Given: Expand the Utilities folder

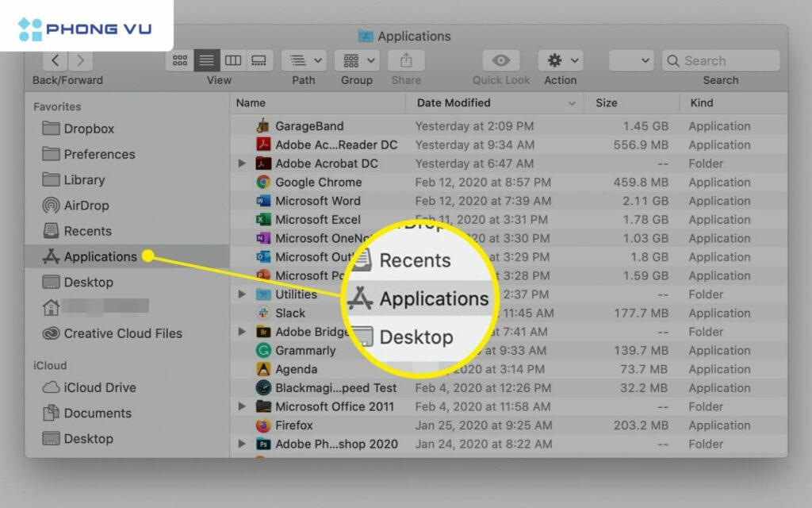Looking at the screenshot, I should click(x=242, y=294).
